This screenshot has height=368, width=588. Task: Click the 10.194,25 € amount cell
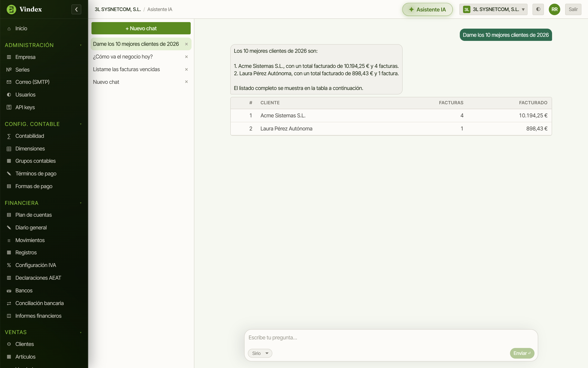point(533,116)
